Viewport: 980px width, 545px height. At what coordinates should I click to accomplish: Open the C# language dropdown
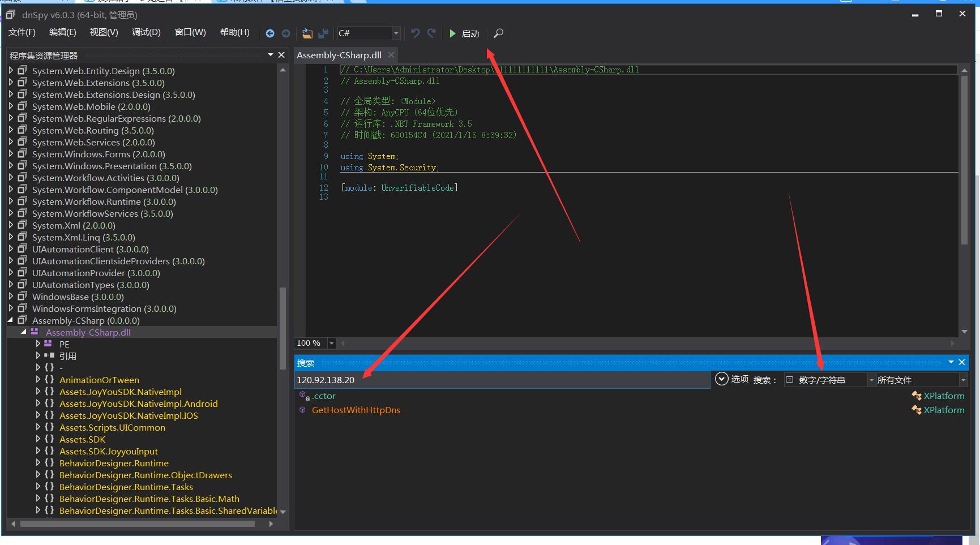(x=369, y=33)
